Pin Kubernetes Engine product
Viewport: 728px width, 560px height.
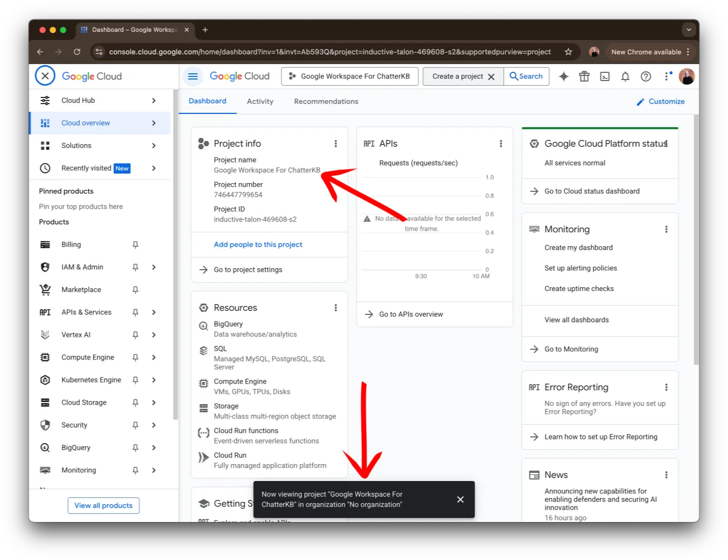[135, 380]
